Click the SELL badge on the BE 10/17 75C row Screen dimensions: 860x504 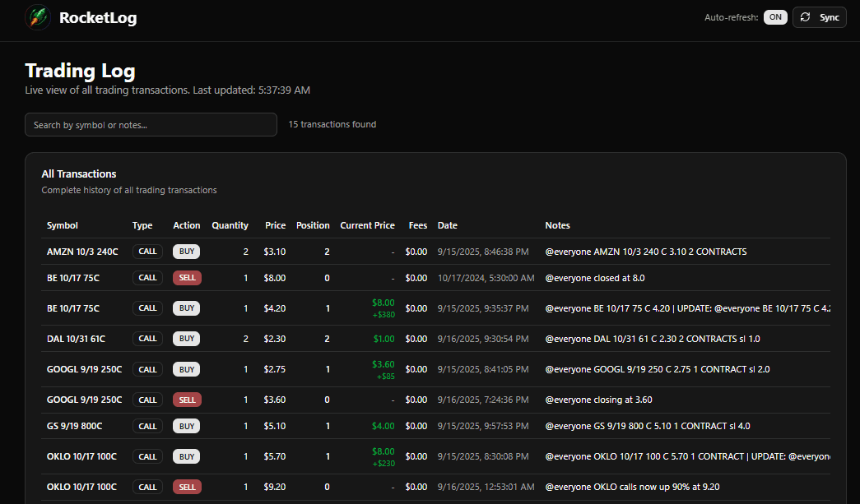(x=187, y=278)
